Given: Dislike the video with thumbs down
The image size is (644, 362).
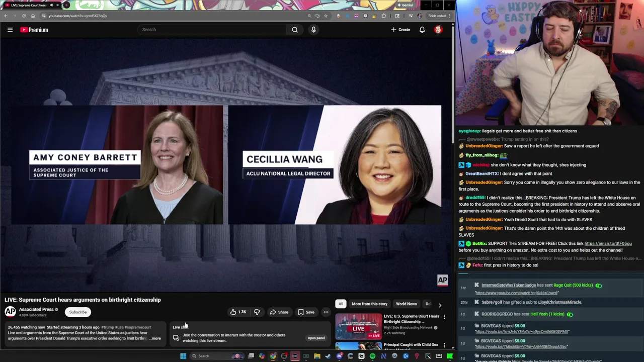Looking at the screenshot, I should (257, 312).
